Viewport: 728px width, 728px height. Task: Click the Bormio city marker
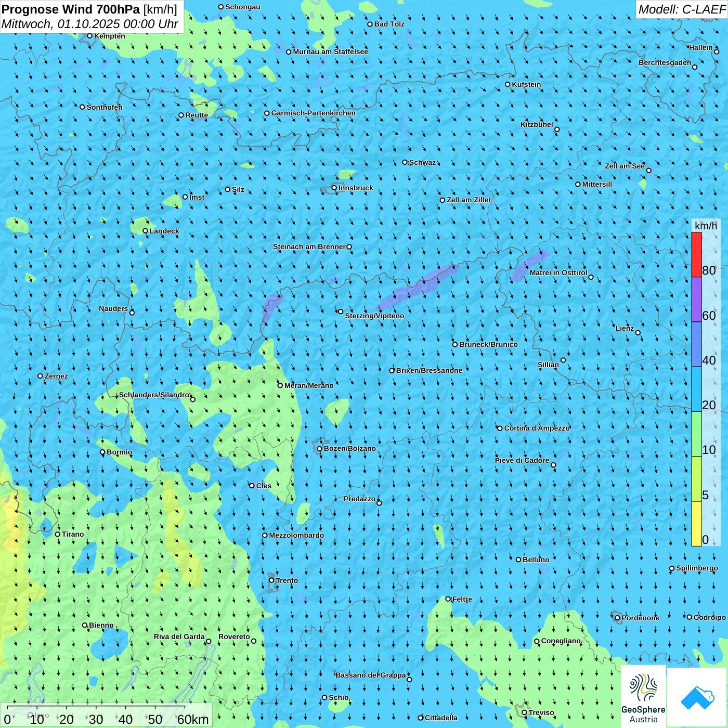[x=102, y=452]
